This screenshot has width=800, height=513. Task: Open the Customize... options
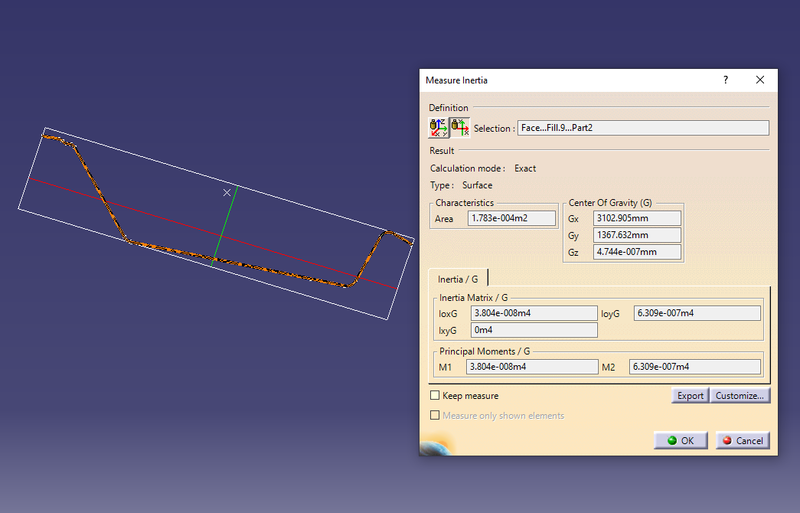[x=740, y=396]
